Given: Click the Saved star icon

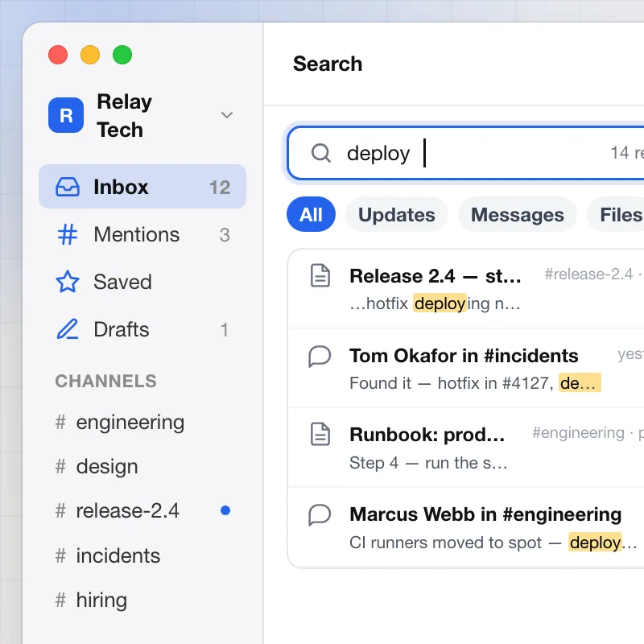Looking at the screenshot, I should click(x=68, y=282).
